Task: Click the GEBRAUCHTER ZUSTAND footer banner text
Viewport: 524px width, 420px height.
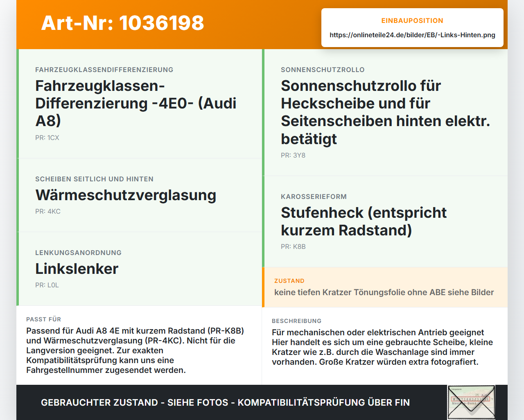Action: coord(225,402)
